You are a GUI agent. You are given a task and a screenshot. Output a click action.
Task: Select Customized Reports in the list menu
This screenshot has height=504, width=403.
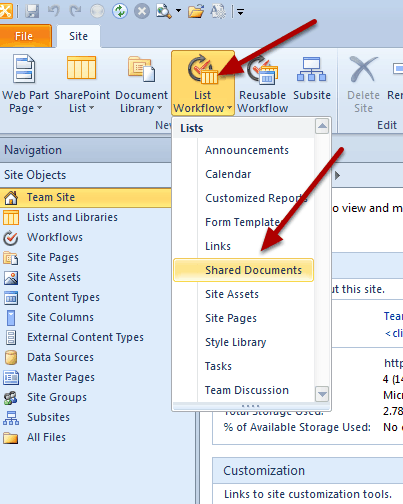(x=243, y=198)
